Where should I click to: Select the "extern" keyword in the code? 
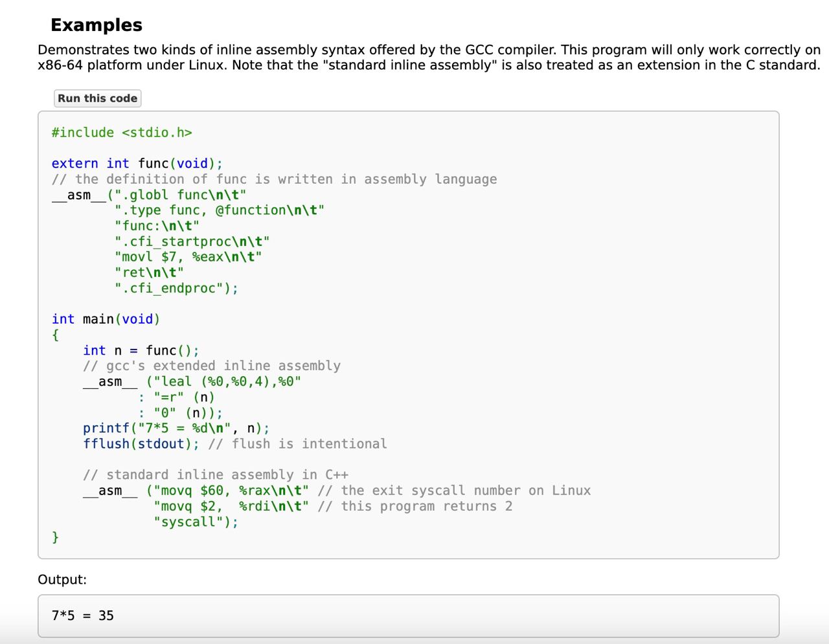74,164
